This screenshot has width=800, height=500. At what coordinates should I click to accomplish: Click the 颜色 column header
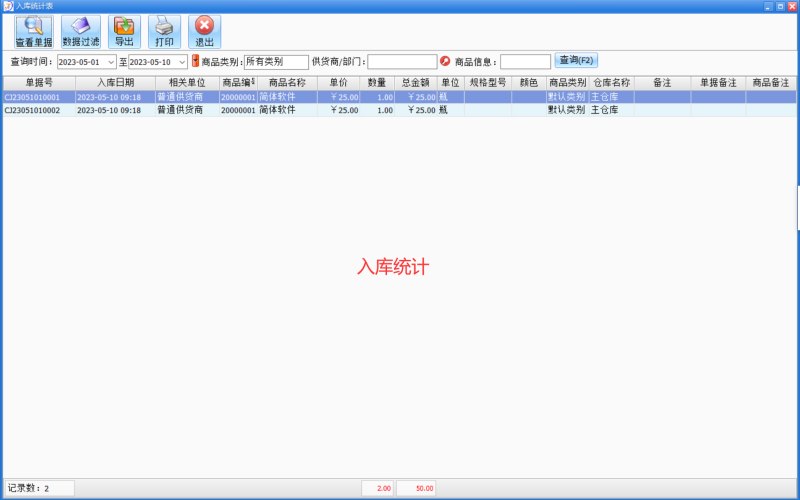(x=529, y=83)
